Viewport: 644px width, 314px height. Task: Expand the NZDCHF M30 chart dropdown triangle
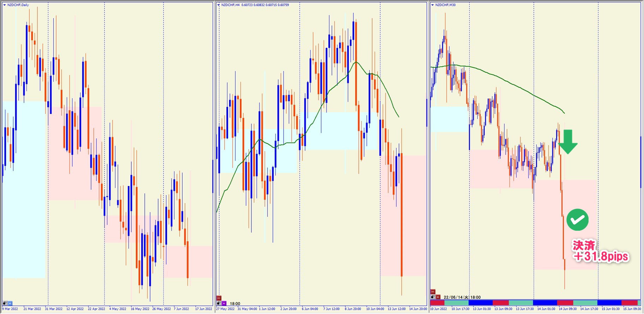pyautogui.click(x=433, y=5)
